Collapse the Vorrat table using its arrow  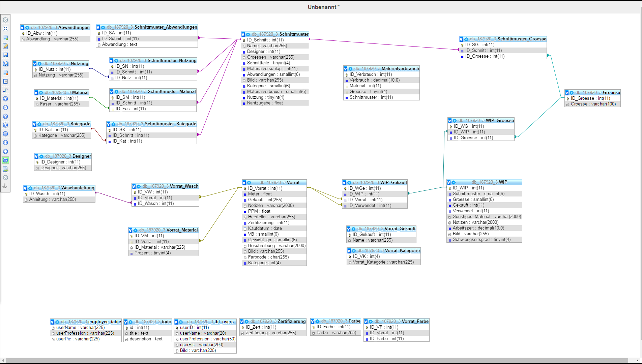[244, 183]
